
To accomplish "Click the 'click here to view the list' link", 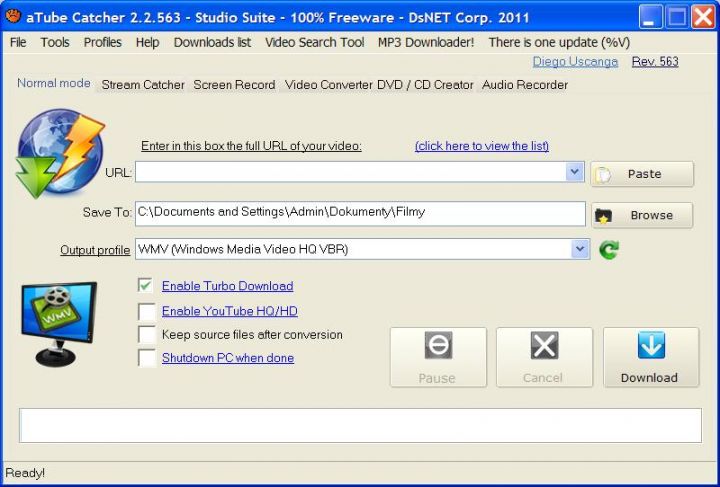I will pos(482,146).
